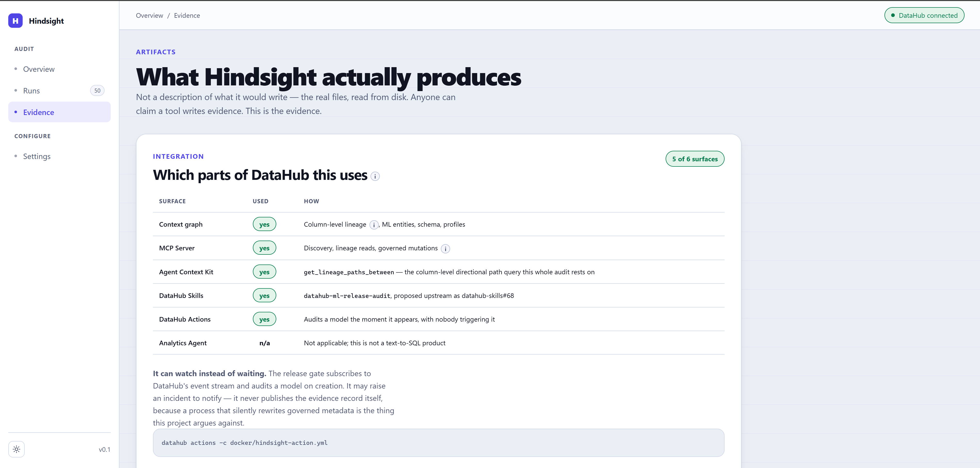980x468 pixels.
Task: Click the CONFIGURE sidebar section label
Action: (x=33, y=136)
